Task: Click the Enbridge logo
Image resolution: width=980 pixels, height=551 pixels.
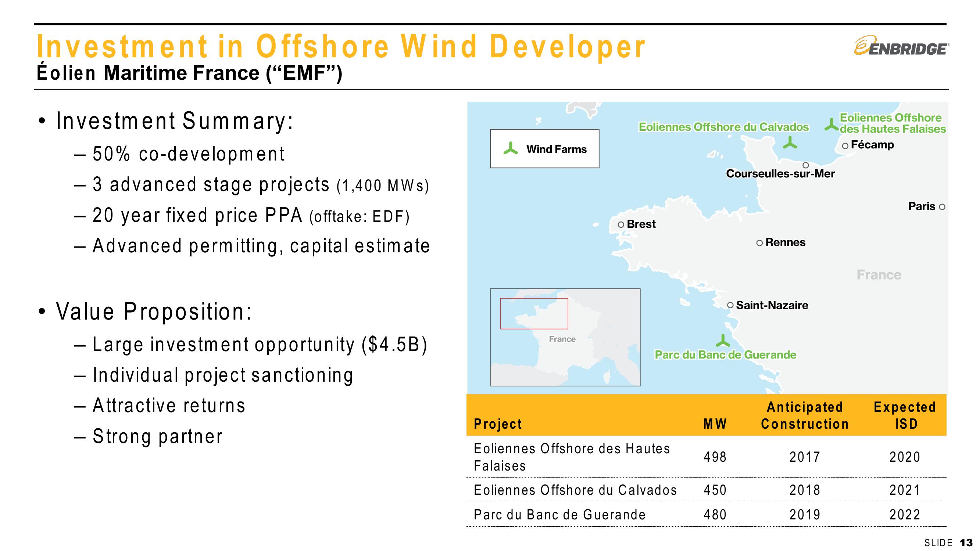Action: pos(901,46)
